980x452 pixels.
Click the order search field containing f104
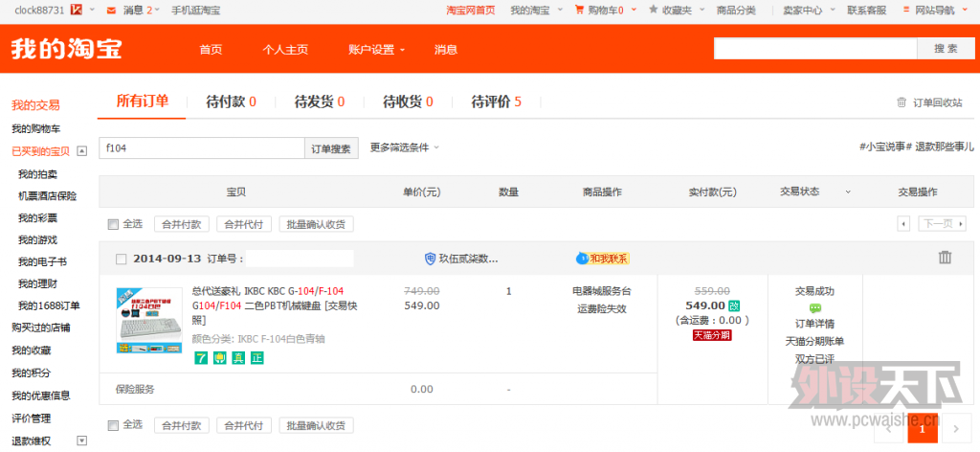[202, 148]
